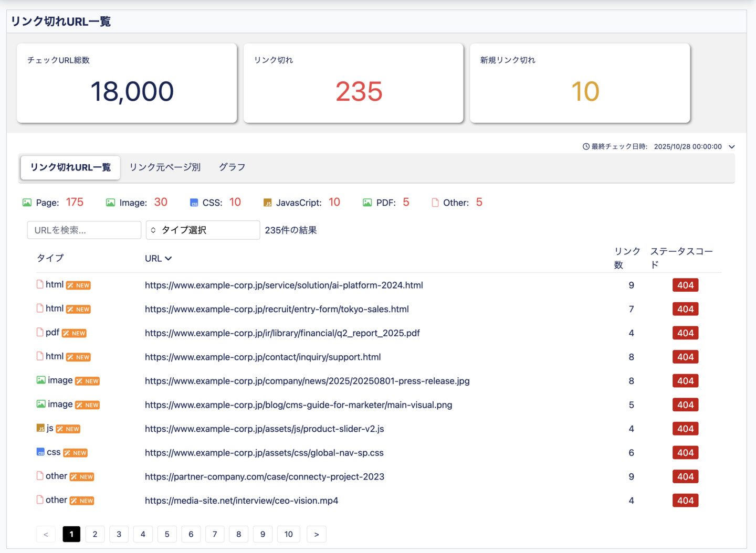Switch to the グラフ tab

(x=232, y=167)
